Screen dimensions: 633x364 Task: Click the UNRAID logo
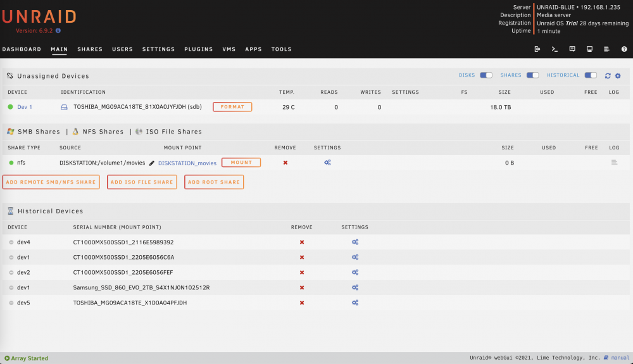point(39,17)
